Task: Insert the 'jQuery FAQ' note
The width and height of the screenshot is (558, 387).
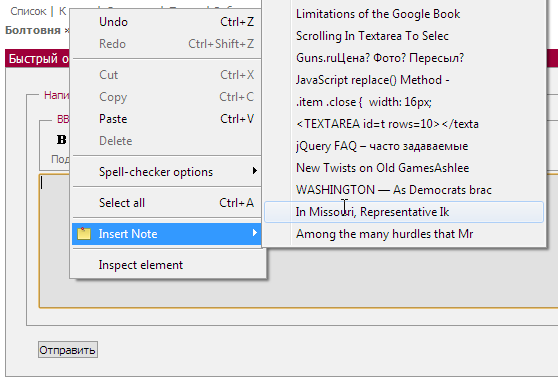Action: (404, 146)
